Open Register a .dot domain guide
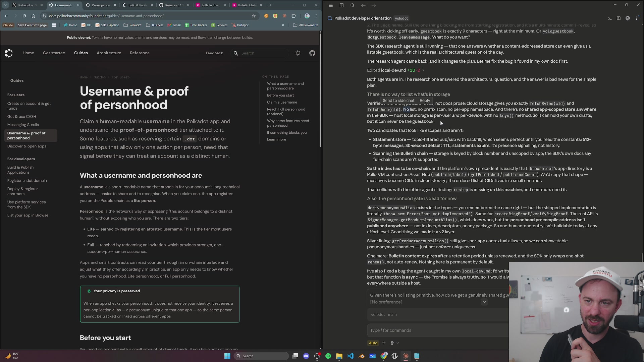644x362 pixels. coord(27,181)
